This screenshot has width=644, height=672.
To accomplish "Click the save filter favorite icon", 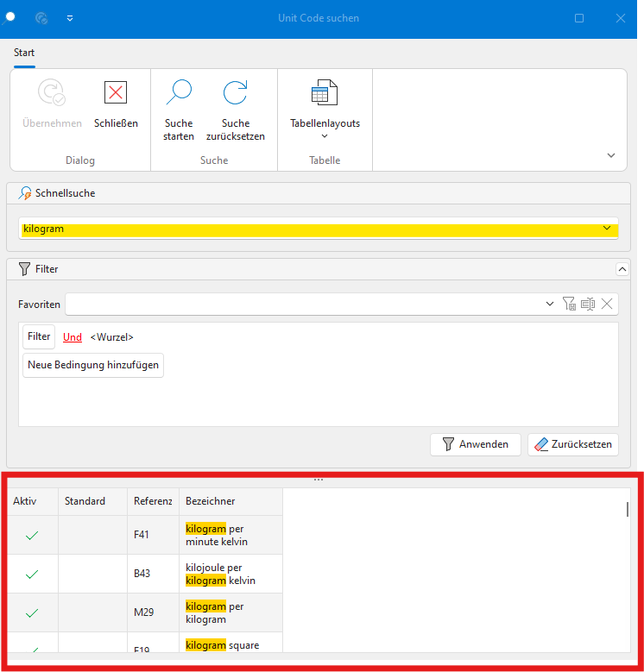I will (569, 304).
